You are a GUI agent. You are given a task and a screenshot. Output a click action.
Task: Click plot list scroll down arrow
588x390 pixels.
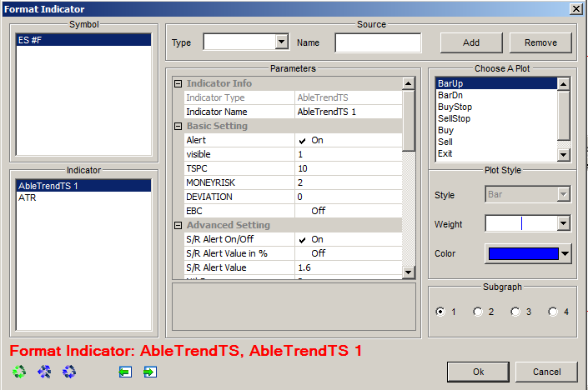563,154
